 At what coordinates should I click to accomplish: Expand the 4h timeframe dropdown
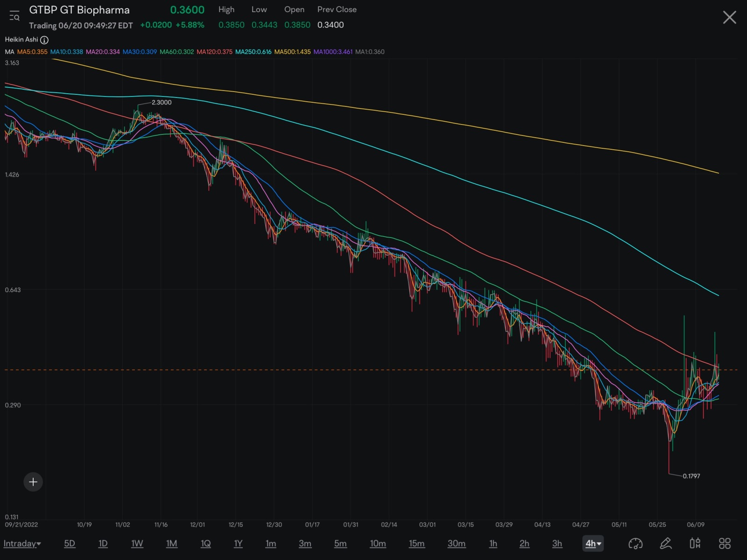(593, 544)
